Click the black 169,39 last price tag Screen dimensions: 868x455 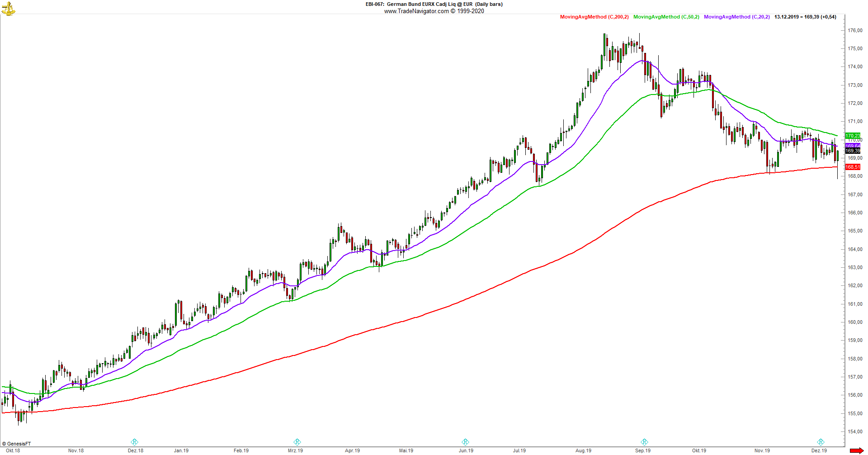853,151
